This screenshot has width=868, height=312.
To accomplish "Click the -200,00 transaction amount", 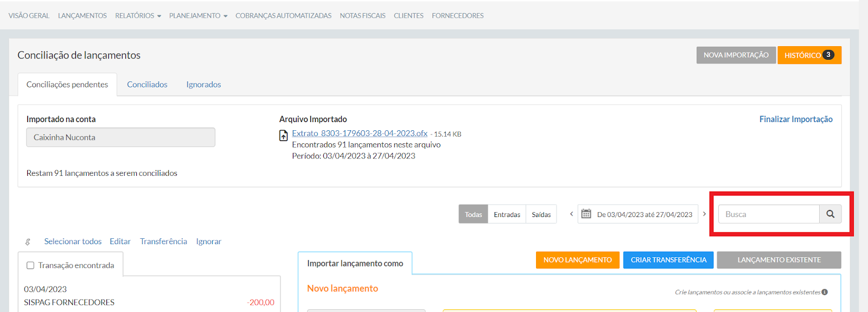I will click(261, 302).
